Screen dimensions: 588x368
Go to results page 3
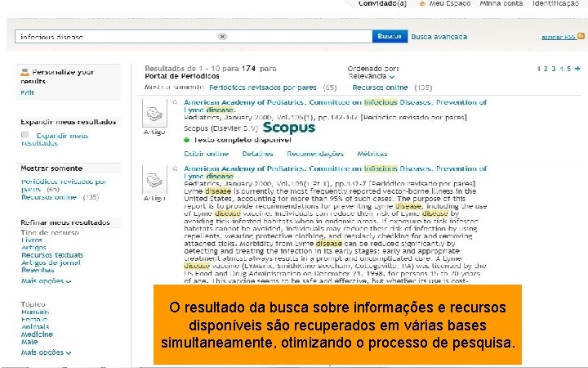(x=554, y=69)
